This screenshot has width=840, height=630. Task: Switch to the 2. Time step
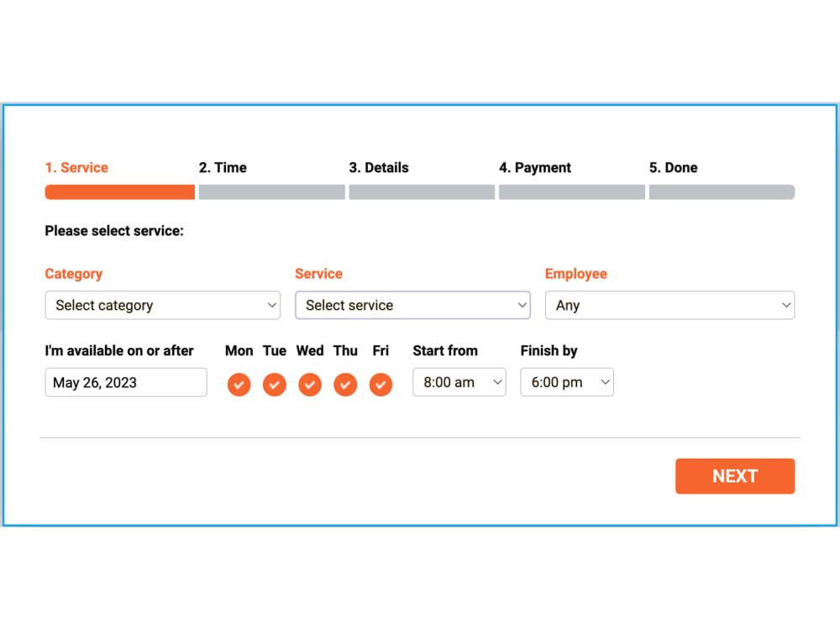[x=223, y=167]
